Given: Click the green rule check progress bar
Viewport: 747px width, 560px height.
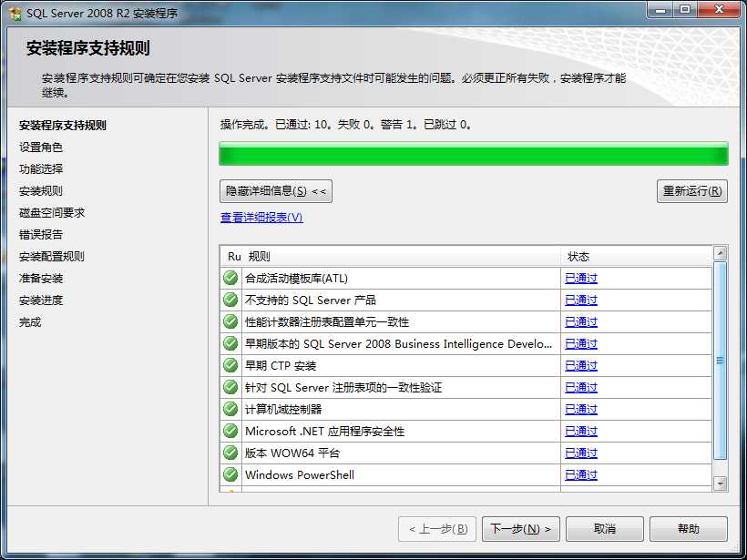Looking at the screenshot, I should pyautogui.click(x=474, y=154).
